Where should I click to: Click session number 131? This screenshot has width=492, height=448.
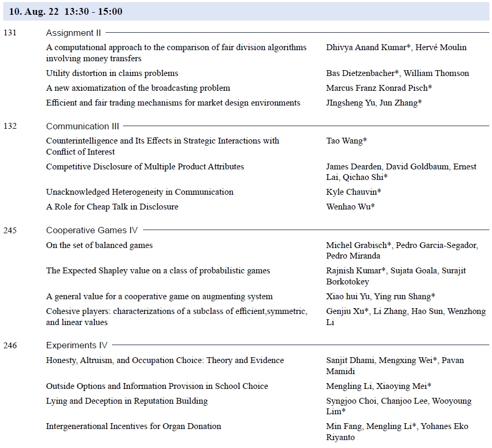pos(10,33)
